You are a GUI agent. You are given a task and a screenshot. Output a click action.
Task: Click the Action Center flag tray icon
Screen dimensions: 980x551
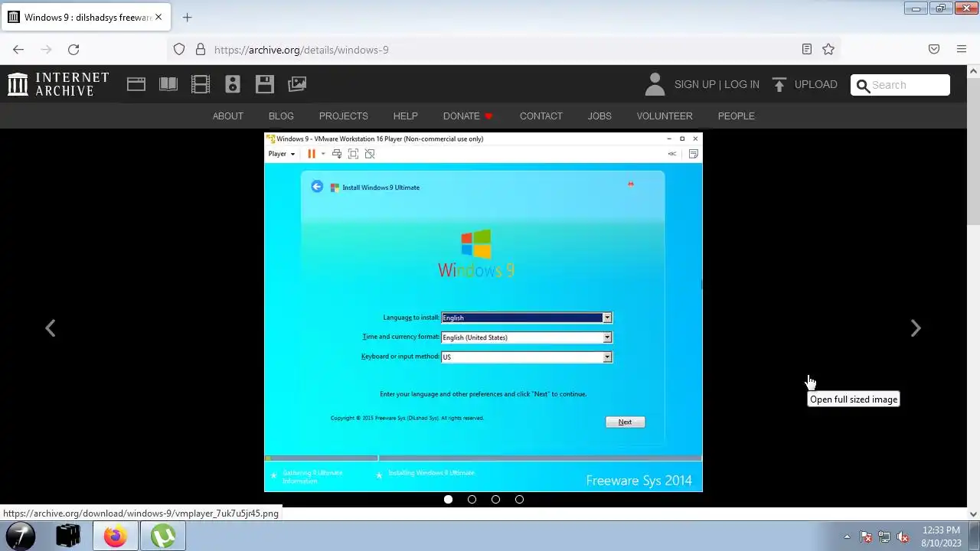click(866, 536)
